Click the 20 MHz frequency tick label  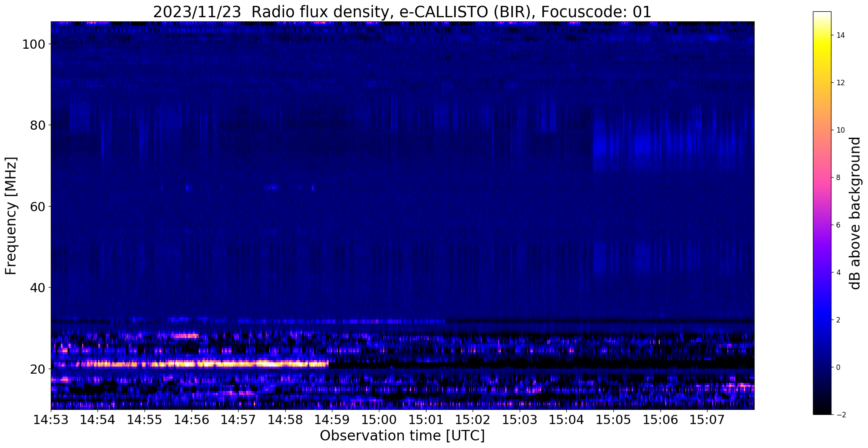(x=38, y=369)
